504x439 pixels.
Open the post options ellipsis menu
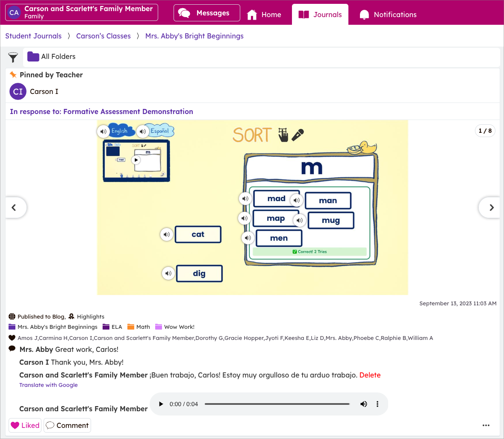[486, 425]
